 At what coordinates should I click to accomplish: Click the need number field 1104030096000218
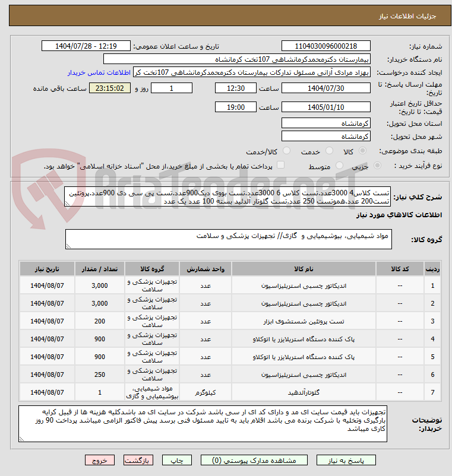[x=326, y=46]
